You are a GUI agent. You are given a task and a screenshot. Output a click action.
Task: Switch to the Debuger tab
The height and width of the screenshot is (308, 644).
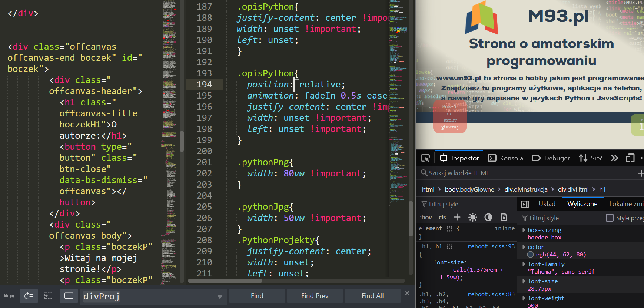[x=551, y=158]
